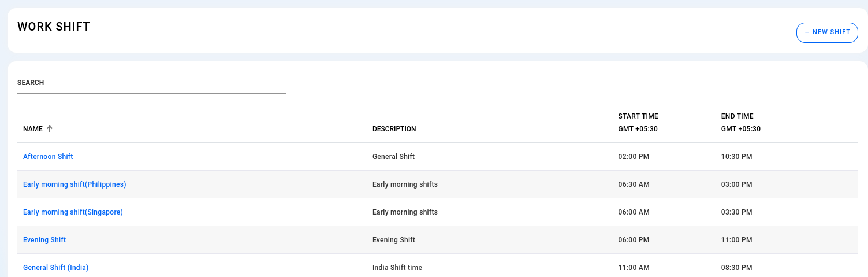Select the 02:00 PM start time cell
This screenshot has height=277, width=868.
tap(634, 157)
